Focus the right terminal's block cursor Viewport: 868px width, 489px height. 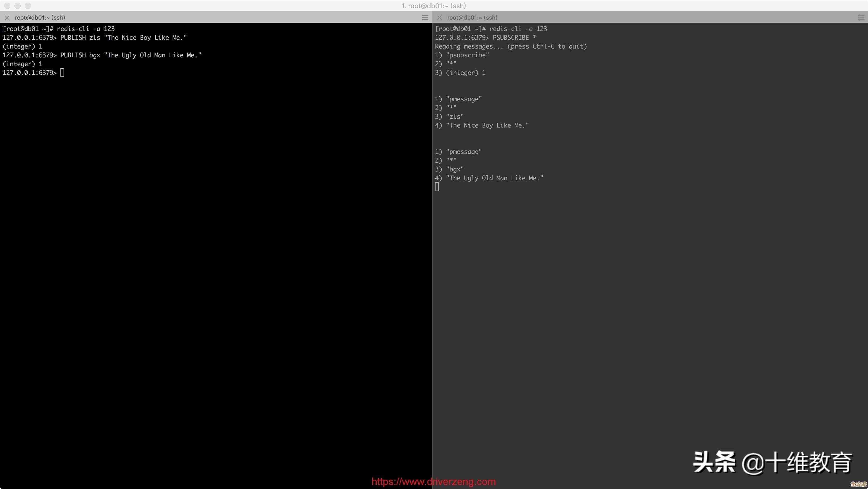pyautogui.click(x=437, y=187)
